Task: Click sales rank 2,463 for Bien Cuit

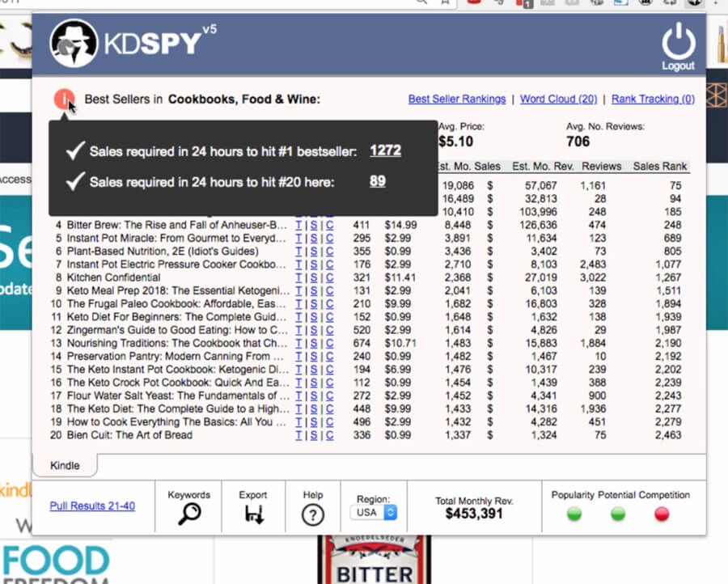Action: tap(668, 435)
